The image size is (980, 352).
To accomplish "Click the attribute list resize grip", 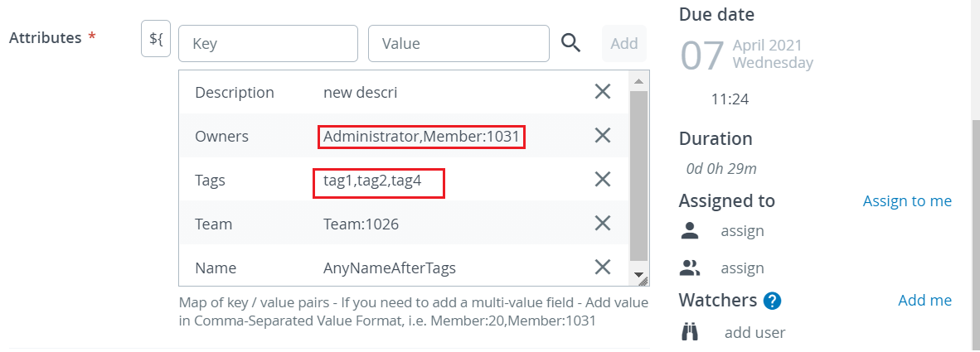I will [643, 281].
